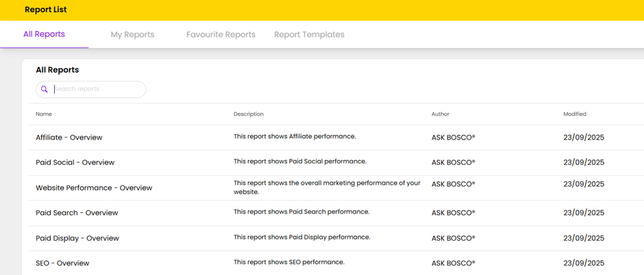
Task: Switch to the All Reports tab
Action: pos(44,34)
